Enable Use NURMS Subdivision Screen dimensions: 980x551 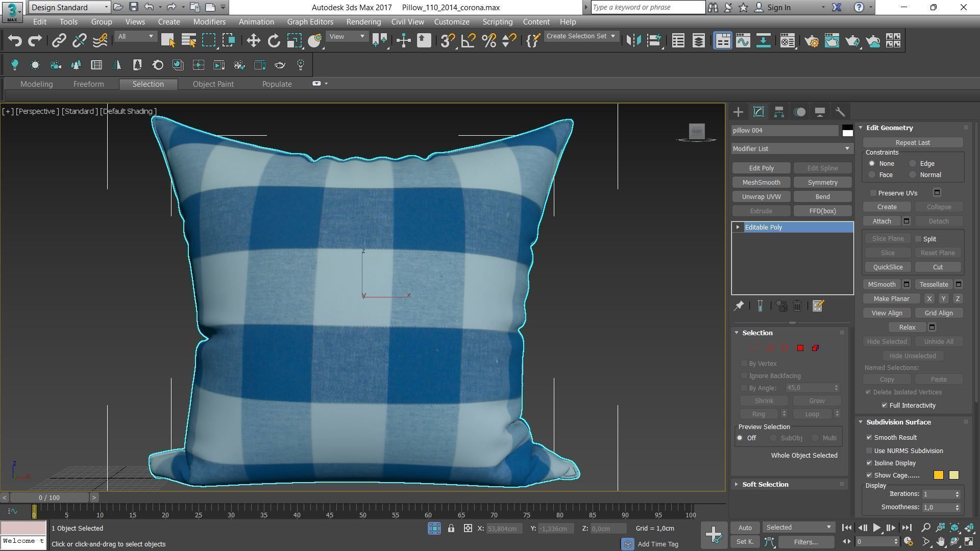tap(869, 451)
